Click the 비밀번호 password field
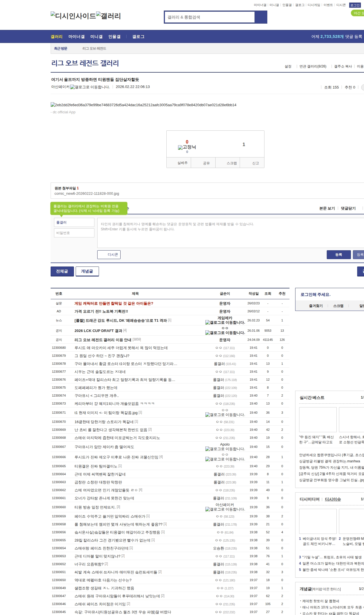This screenshot has height=615, width=364. [x=74, y=233]
